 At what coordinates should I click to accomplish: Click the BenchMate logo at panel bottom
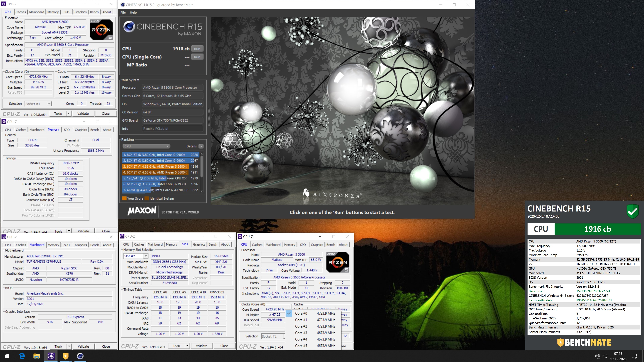click(x=584, y=342)
